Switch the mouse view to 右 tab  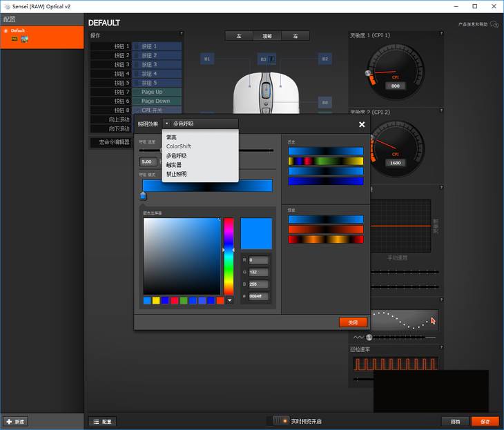point(295,36)
